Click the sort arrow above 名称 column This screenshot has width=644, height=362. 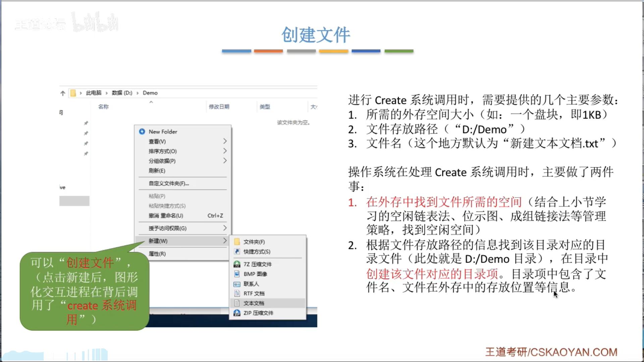[151, 102]
